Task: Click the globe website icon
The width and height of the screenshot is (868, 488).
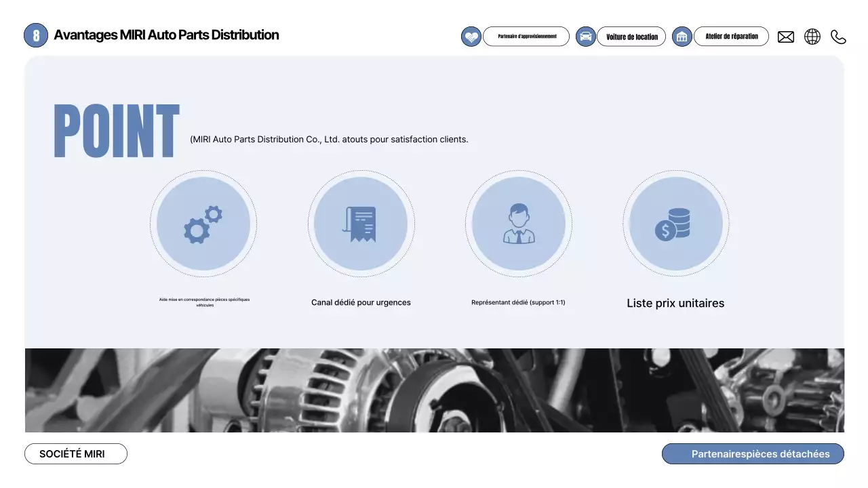Action: (812, 37)
